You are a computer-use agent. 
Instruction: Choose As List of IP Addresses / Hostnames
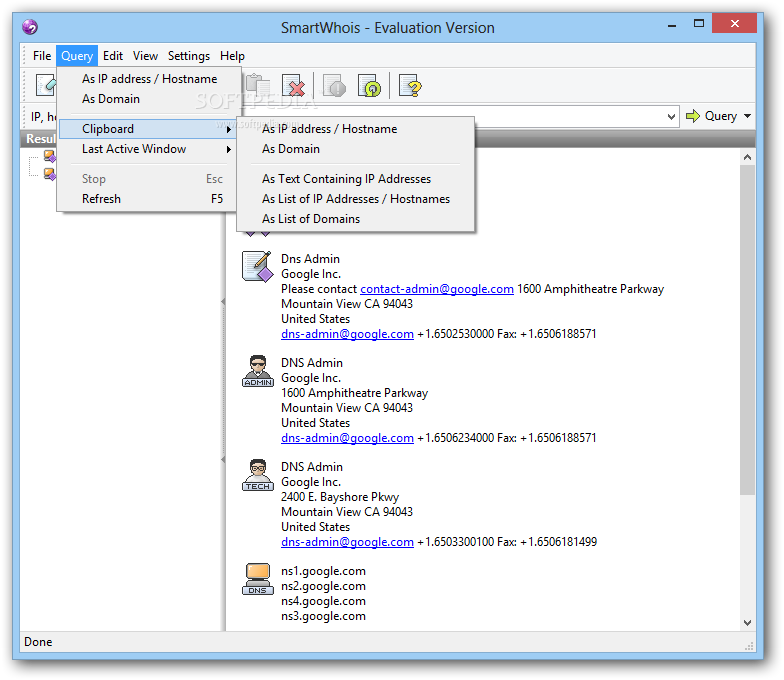click(x=356, y=199)
